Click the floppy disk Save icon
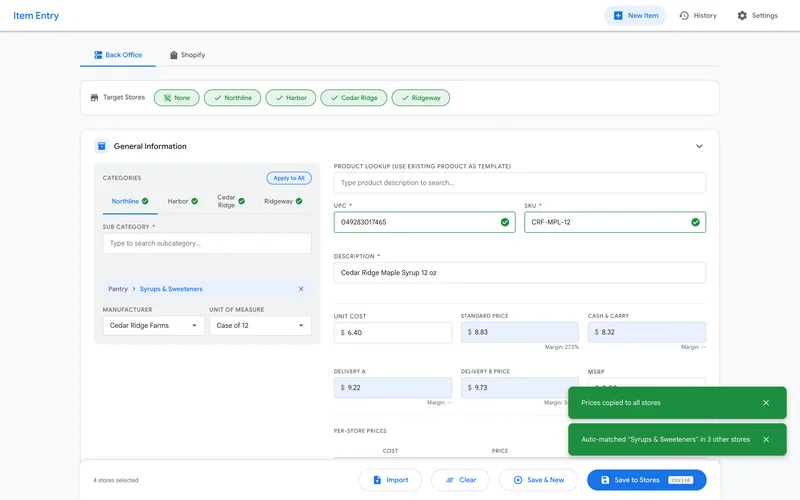 coord(605,480)
